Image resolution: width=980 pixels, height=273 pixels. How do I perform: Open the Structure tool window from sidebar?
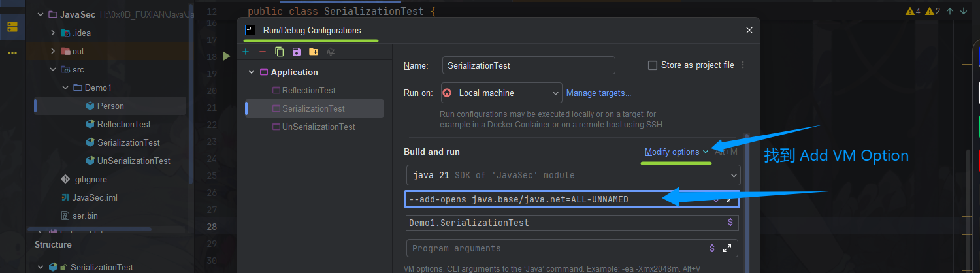click(12, 27)
